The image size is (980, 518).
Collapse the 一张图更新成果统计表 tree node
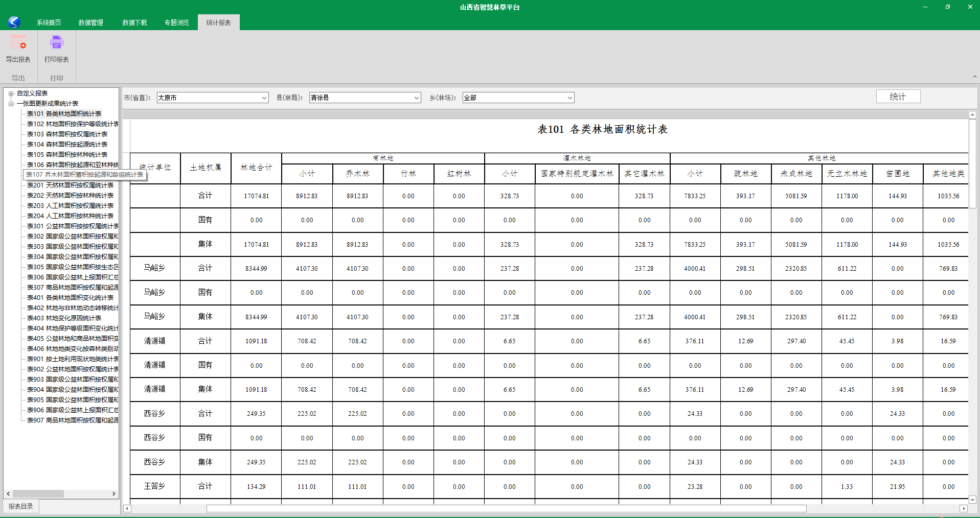pos(11,104)
